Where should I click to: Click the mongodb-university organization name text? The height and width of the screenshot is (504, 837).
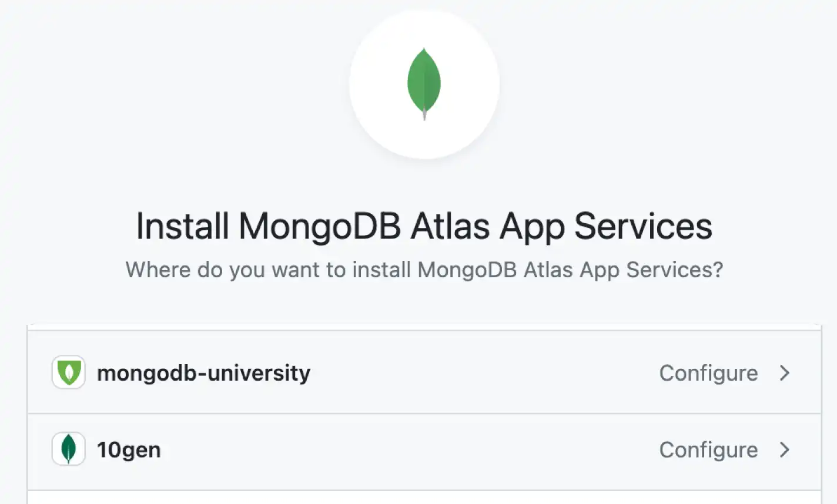(x=203, y=372)
